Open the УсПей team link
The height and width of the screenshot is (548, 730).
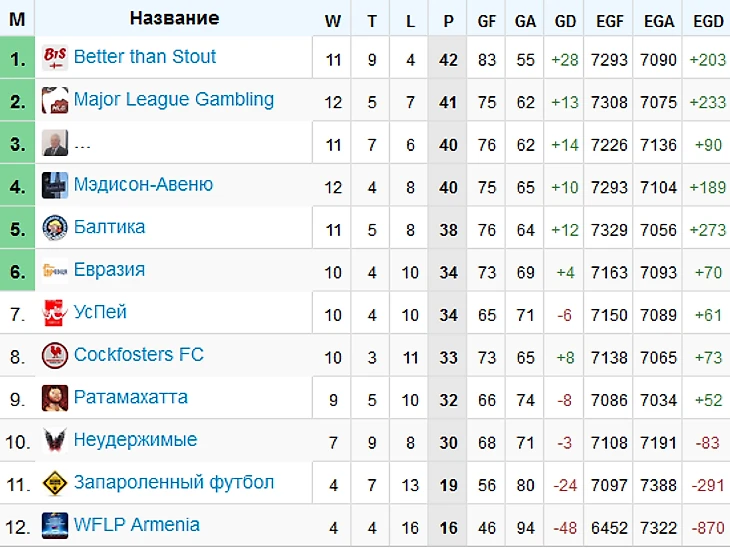100,312
